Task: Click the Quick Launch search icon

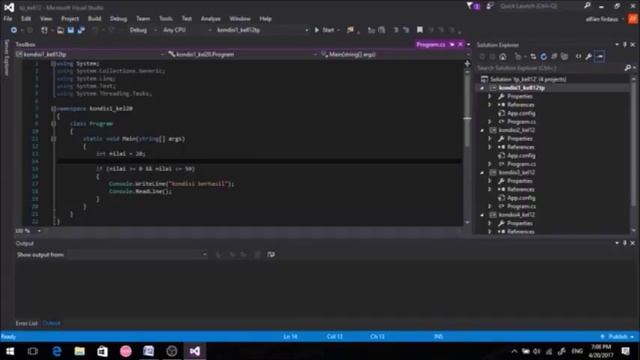Action: pos(587,6)
